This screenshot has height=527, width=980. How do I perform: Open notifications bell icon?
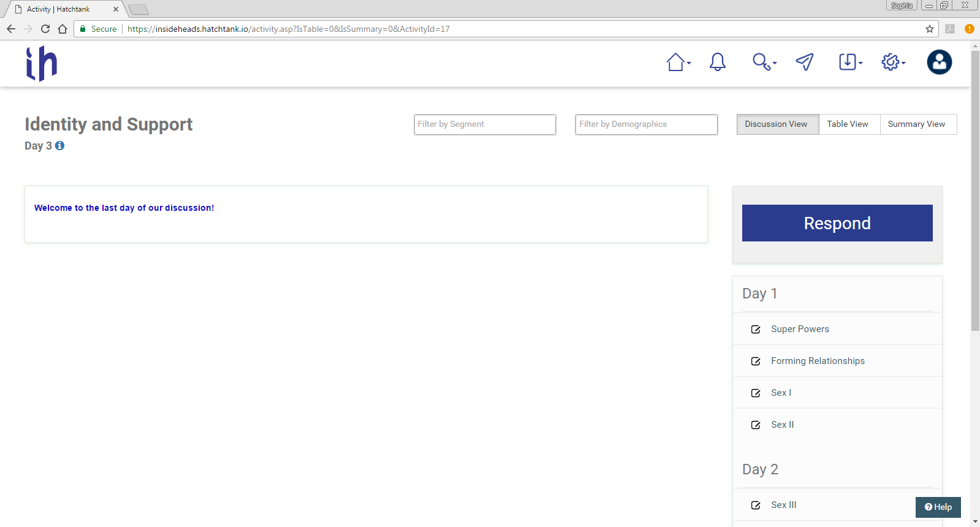click(x=718, y=62)
